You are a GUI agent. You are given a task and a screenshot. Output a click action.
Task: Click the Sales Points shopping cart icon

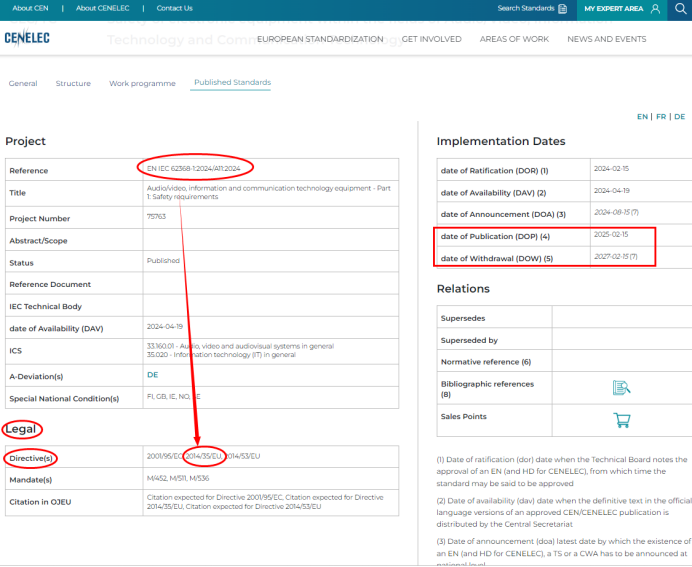(x=621, y=420)
